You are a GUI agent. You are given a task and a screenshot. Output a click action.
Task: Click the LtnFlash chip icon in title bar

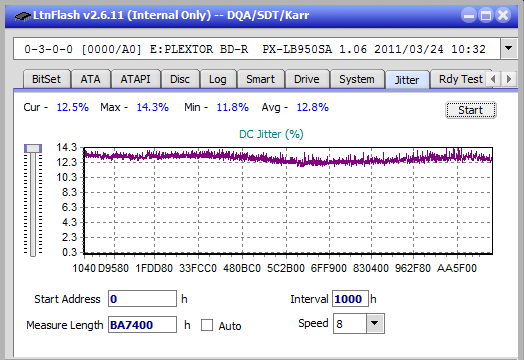[23, 15]
